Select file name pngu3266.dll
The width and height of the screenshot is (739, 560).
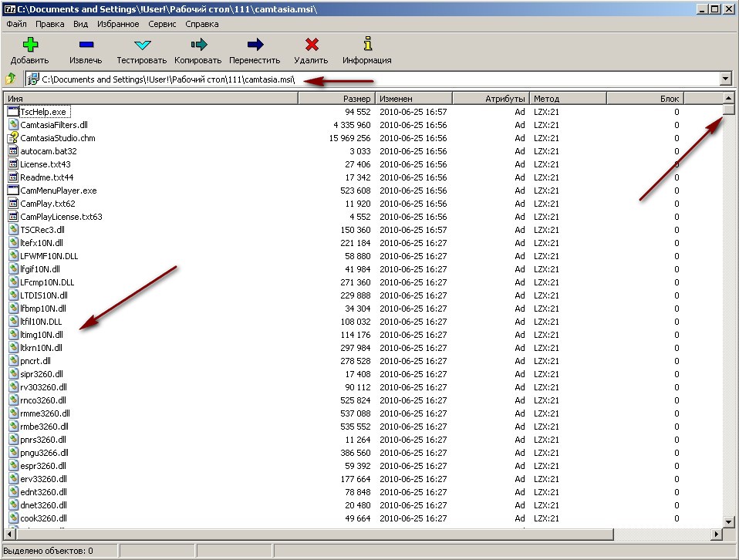pos(44,453)
